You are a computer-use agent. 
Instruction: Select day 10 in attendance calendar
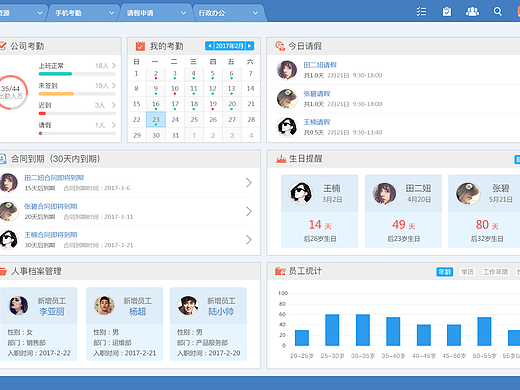pos(175,89)
